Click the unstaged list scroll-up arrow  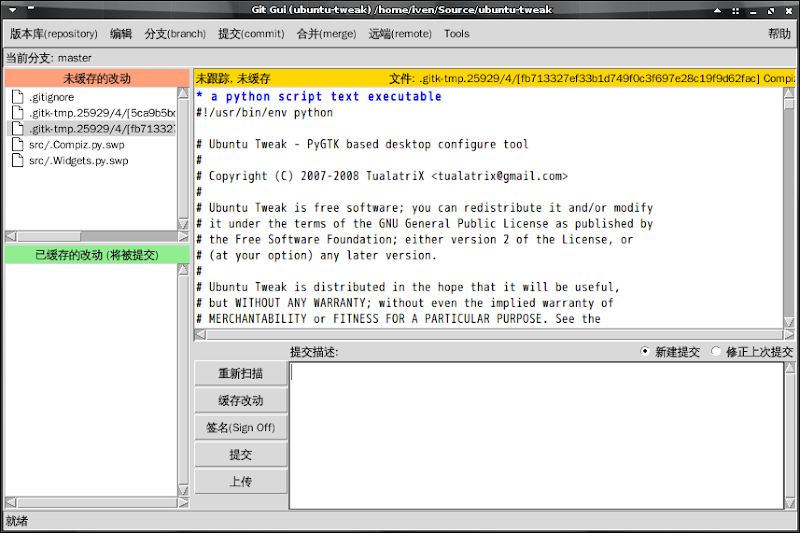click(x=184, y=93)
